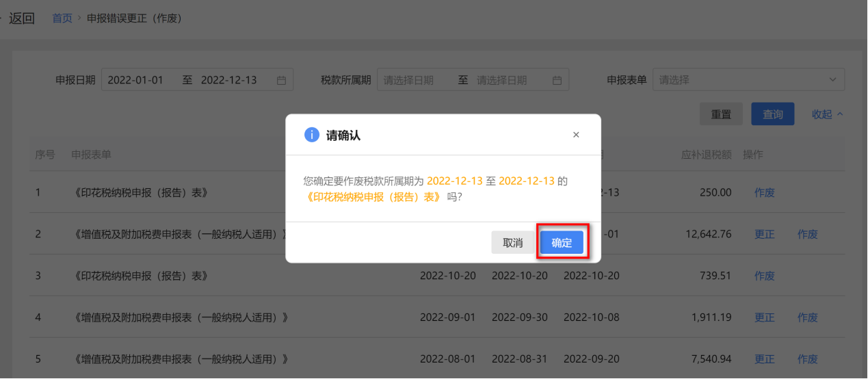Click 更正 in row 4
This screenshot has height=379, width=868.
(764, 317)
